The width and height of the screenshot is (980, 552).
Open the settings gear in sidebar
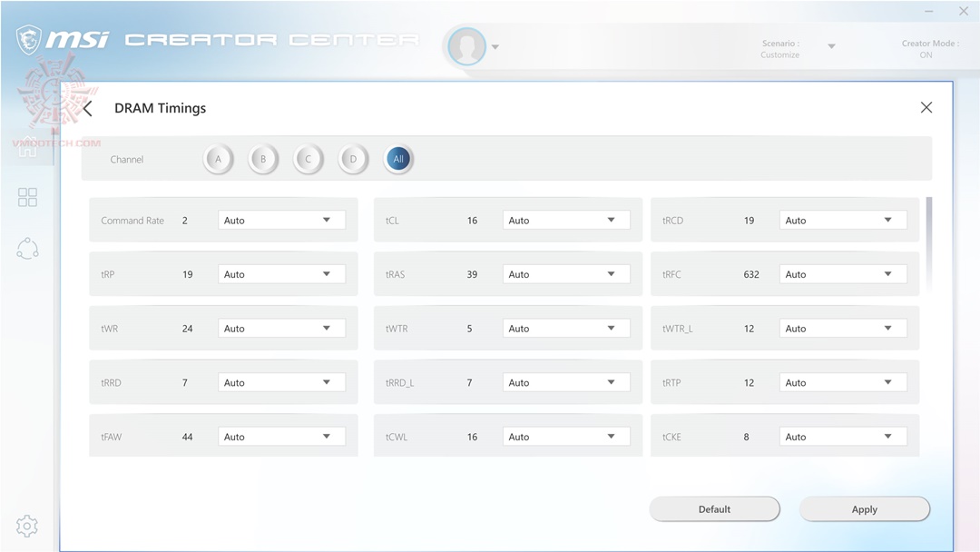pos(27,526)
